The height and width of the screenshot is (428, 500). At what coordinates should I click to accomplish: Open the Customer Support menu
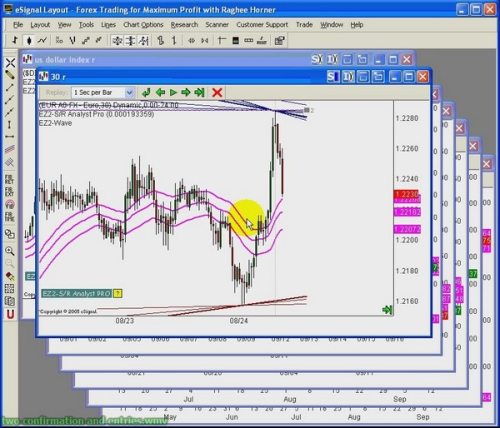[262, 25]
